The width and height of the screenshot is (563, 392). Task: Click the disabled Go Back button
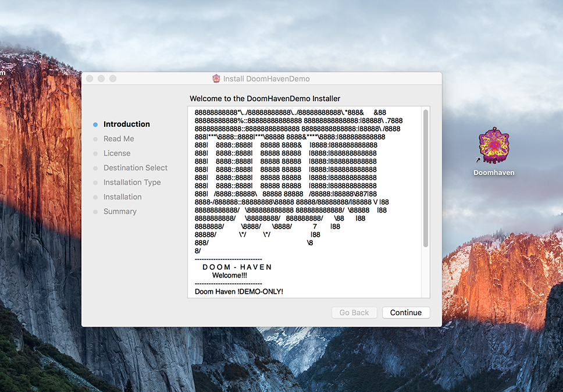pyautogui.click(x=354, y=312)
